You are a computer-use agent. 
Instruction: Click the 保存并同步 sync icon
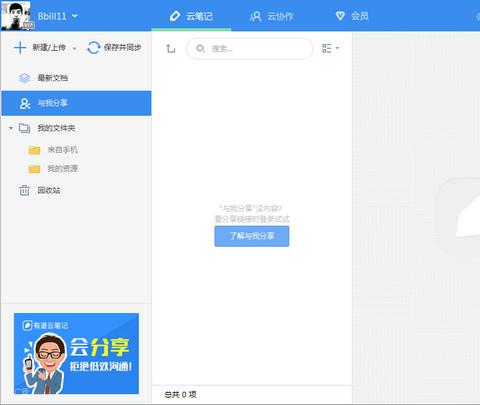coord(93,48)
